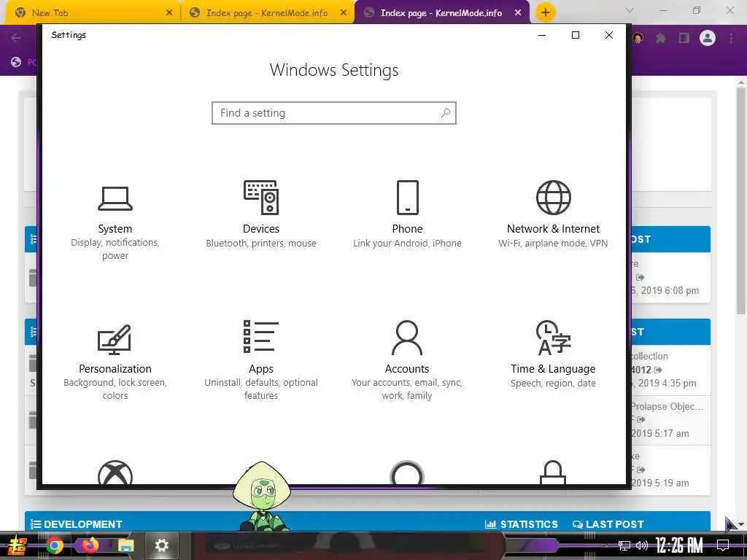This screenshot has width=747, height=560.
Task: Launch Firefox from the taskbar
Action: click(90, 545)
